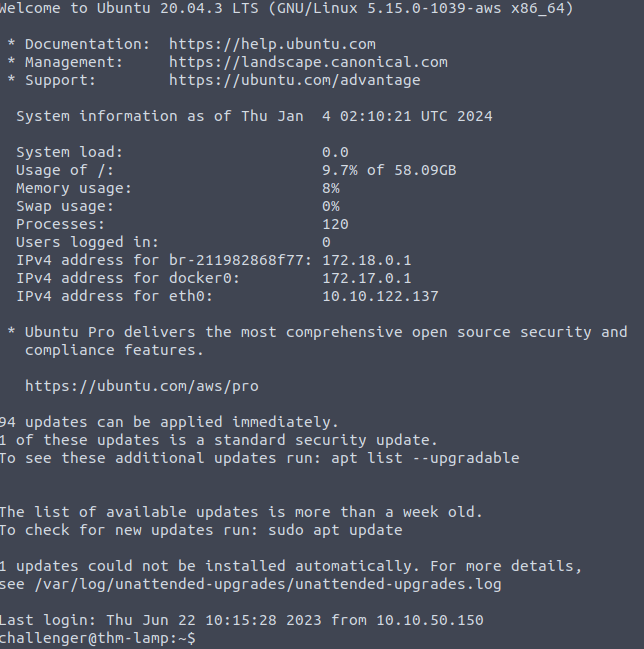Click the "94 updates can be applied" line

pyautogui.click(x=170, y=422)
